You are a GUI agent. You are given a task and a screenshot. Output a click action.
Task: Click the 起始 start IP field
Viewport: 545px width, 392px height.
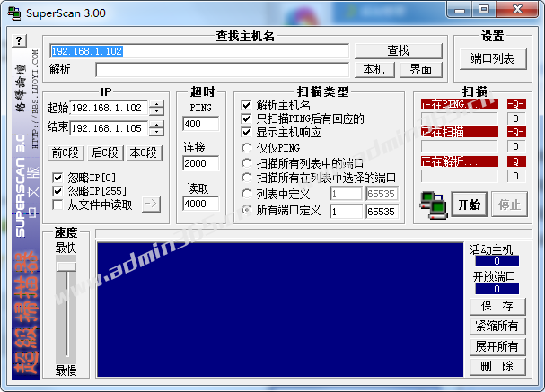click(109, 108)
